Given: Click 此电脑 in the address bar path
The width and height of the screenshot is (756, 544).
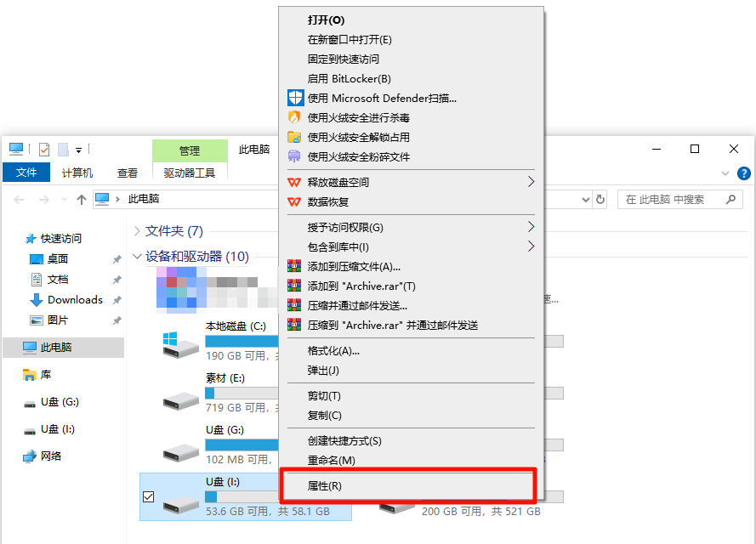Looking at the screenshot, I should point(144,199).
